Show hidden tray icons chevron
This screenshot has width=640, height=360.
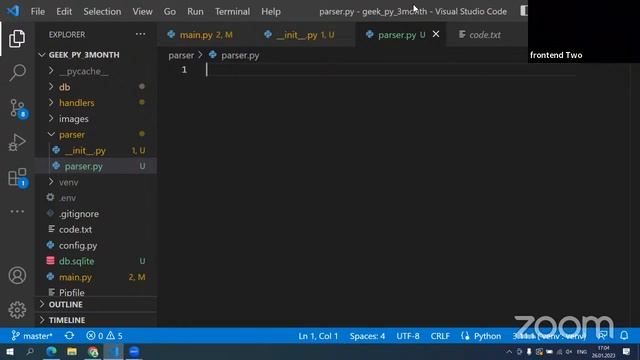coord(509,351)
